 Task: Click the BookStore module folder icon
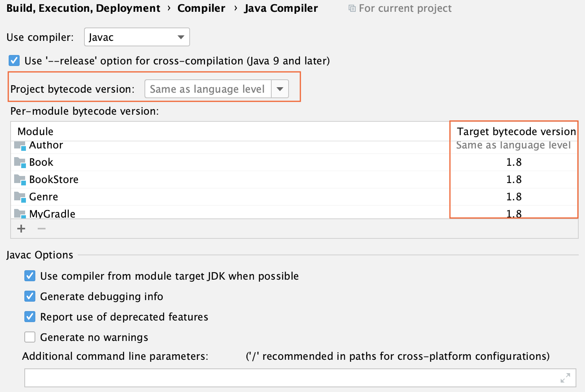[19, 180]
